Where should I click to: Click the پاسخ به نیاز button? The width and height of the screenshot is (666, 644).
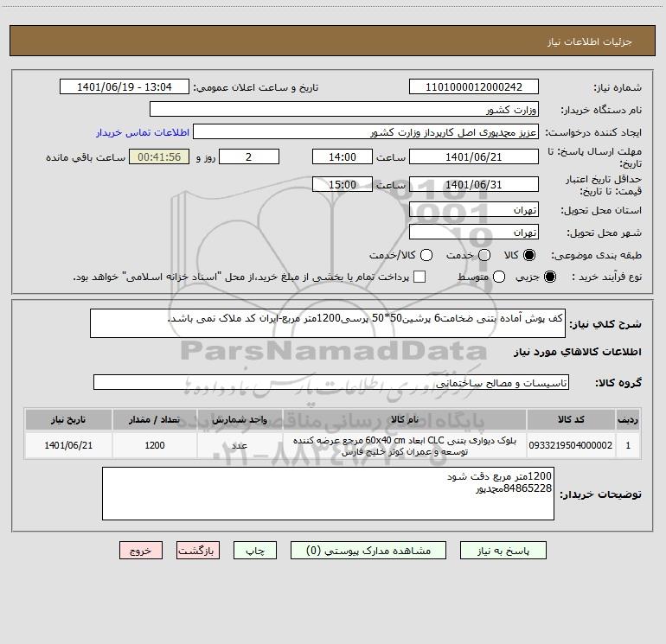click(x=503, y=551)
